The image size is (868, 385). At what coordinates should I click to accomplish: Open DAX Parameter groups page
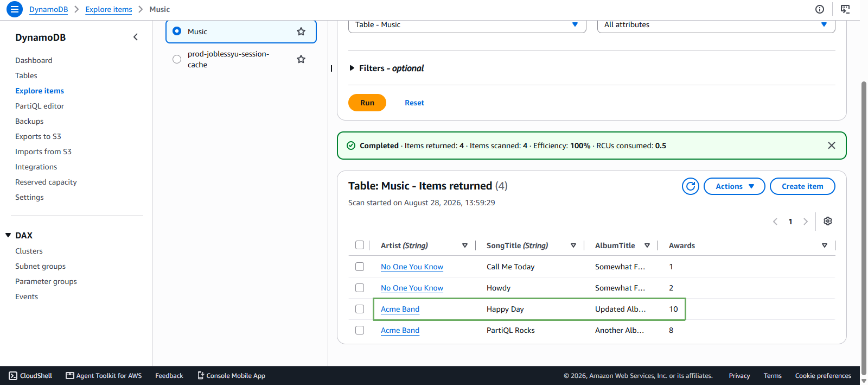(x=46, y=281)
